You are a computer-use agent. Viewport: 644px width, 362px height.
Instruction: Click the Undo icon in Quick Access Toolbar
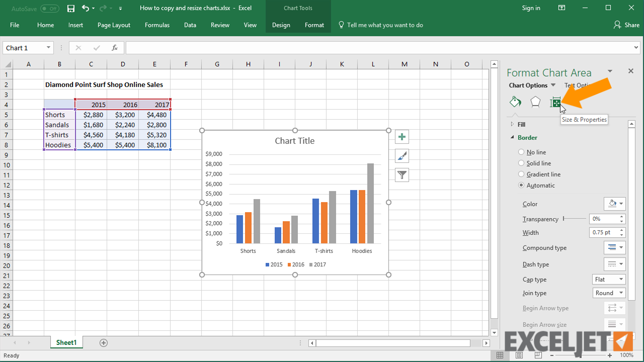(x=85, y=8)
